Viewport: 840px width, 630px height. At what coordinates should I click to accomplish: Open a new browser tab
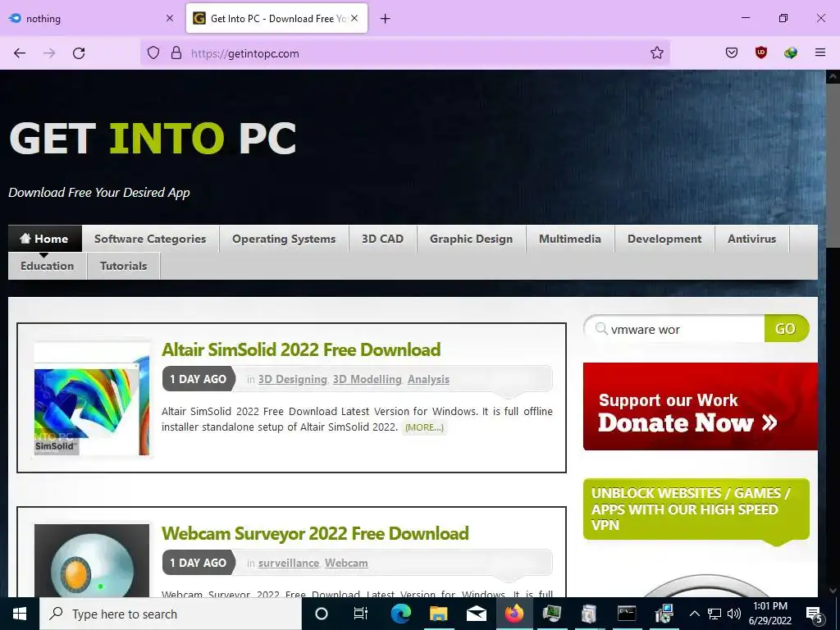[x=386, y=19]
